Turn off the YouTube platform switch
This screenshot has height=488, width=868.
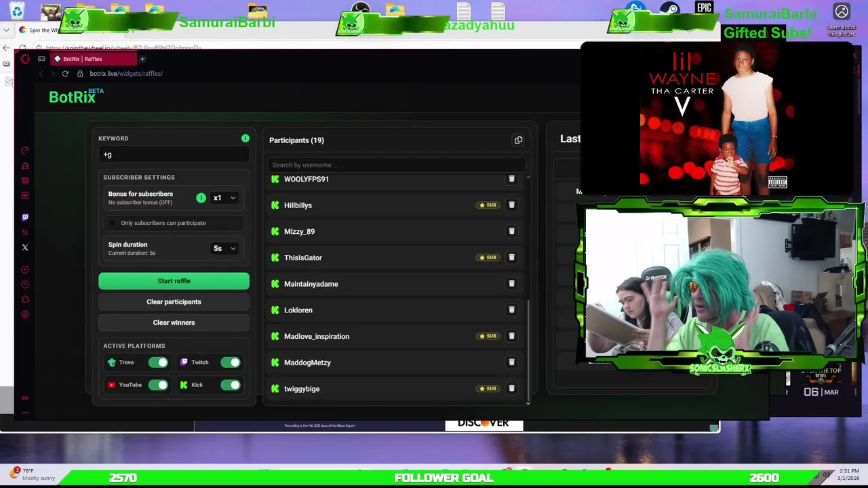pos(158,385)
